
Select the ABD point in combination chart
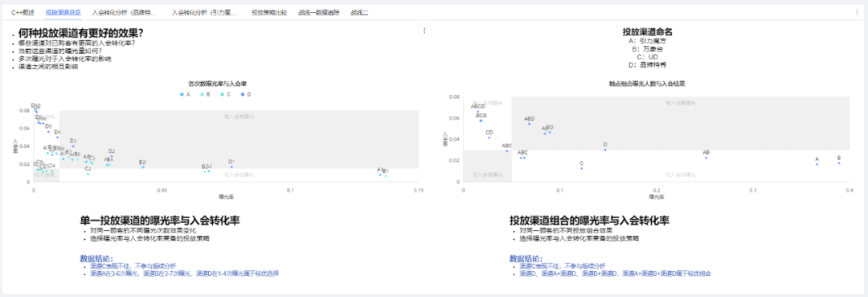coord(529,124)
